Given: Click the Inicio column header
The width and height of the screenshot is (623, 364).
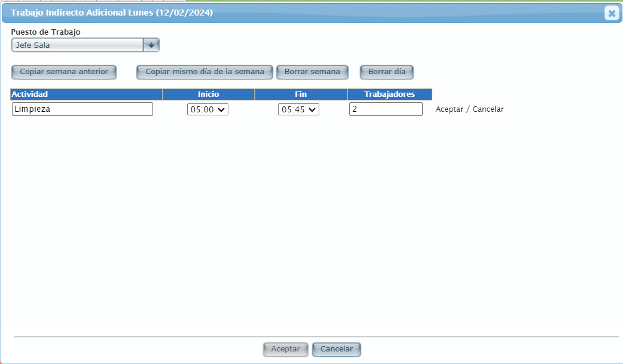Looking at the screenshot, I should tap(209, 94).
